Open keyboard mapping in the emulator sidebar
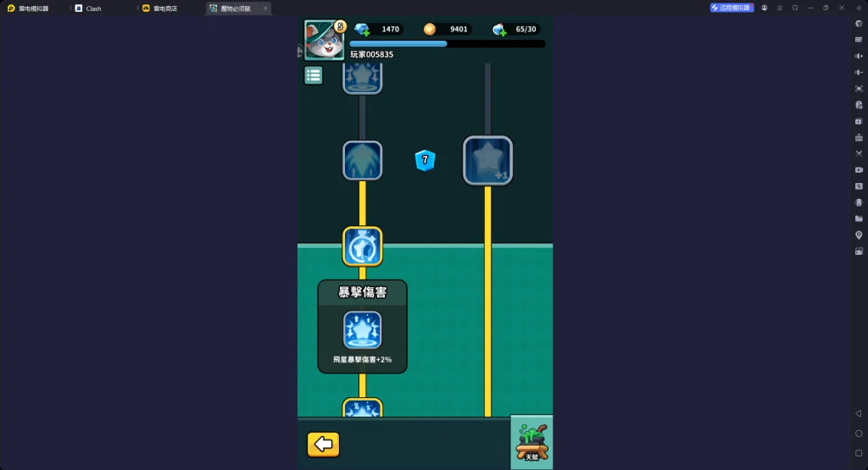The width and height of the screenshot is (868, 470). (x=859, y=40)
